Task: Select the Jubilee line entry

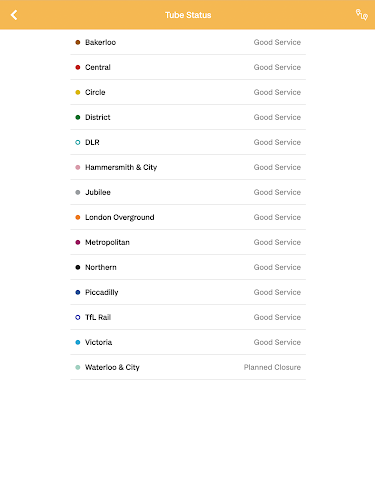Action: pyautogui.click(x=188, y=192)
